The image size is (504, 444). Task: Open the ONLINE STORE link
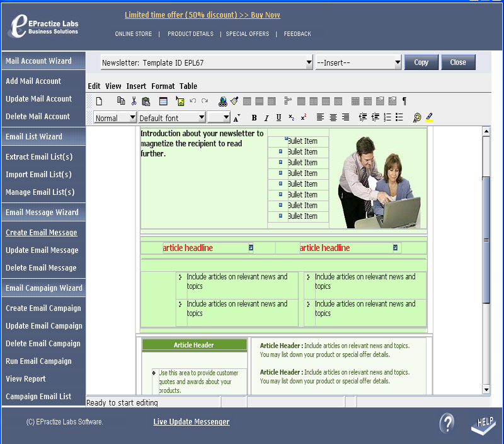pyautogui.click(x=134, y=34)
